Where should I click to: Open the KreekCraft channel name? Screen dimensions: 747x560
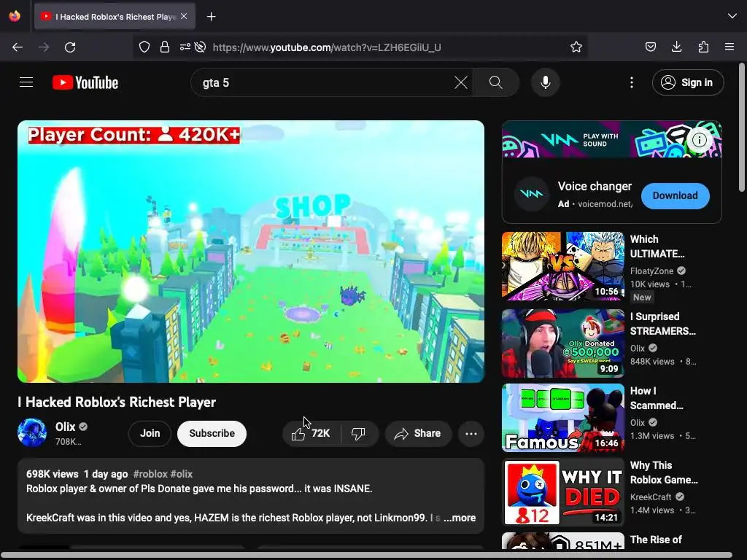651,497
